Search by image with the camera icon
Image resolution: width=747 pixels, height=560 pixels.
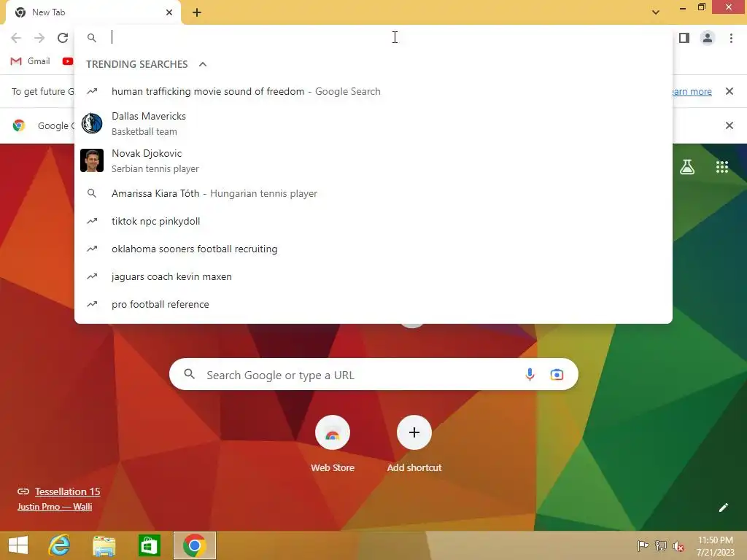coord(557,374)
